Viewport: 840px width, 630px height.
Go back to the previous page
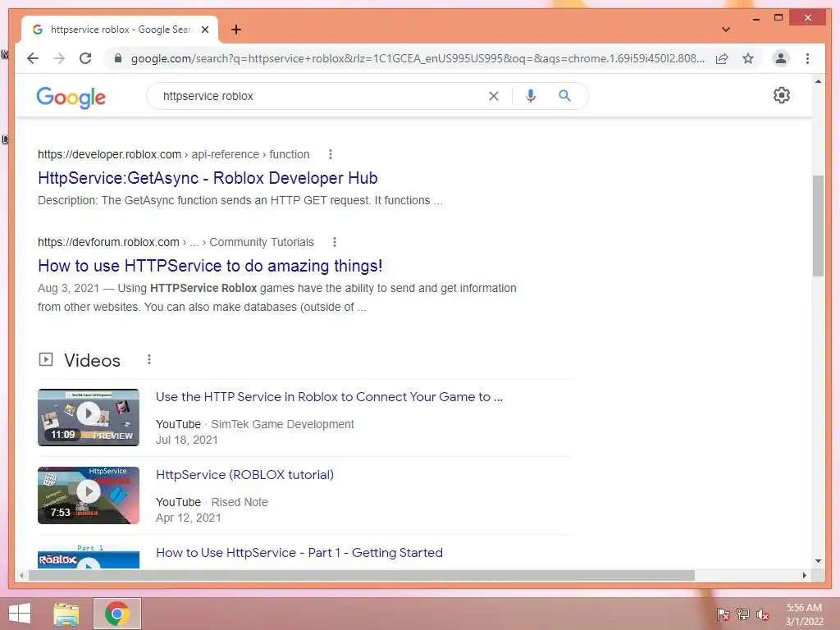[33, 58]
